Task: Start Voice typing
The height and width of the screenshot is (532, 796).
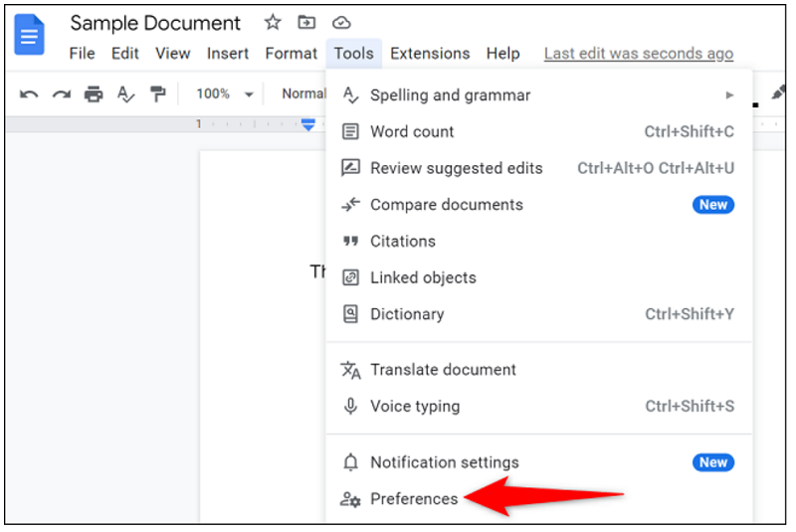Action: [x=538, y=407]
